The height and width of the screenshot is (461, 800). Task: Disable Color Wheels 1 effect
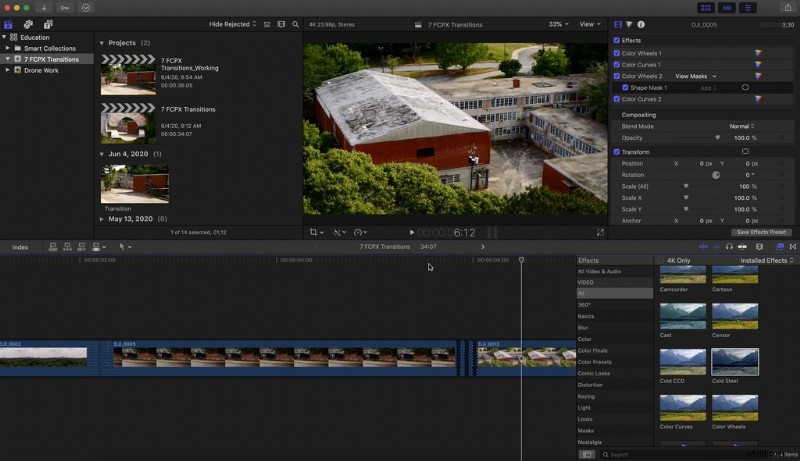coord(617,53)
